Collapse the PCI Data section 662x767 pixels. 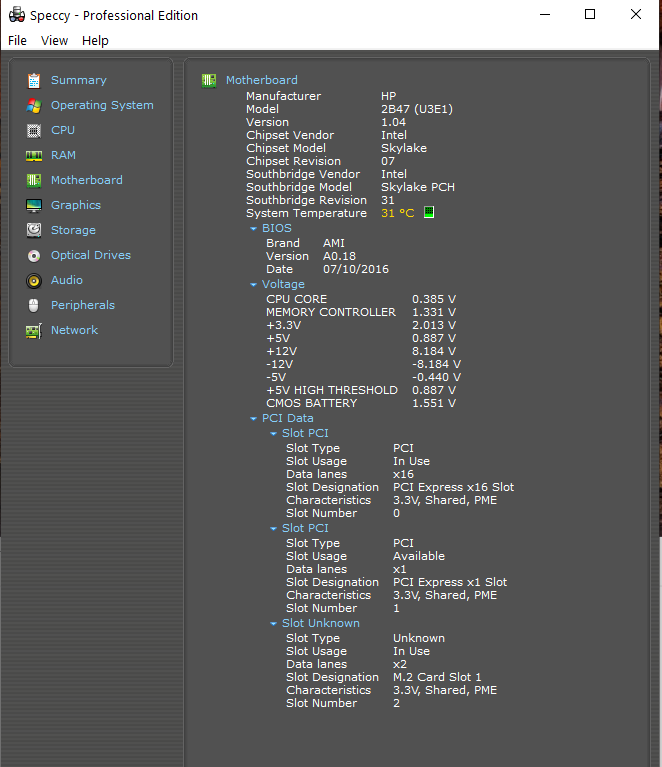pyautogui.click(x=254, y=418)
